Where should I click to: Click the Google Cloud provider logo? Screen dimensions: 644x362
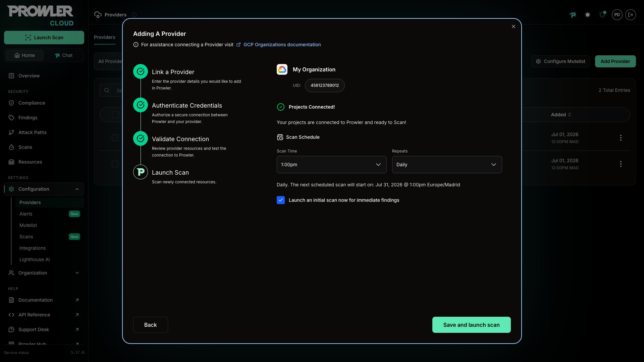[x=282, y=69]
